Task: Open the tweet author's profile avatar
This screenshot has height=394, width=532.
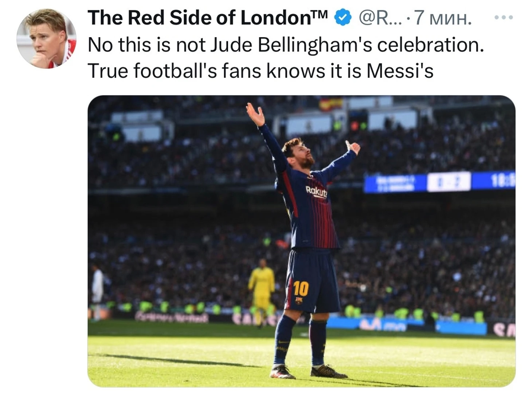Action: point(46,39)
